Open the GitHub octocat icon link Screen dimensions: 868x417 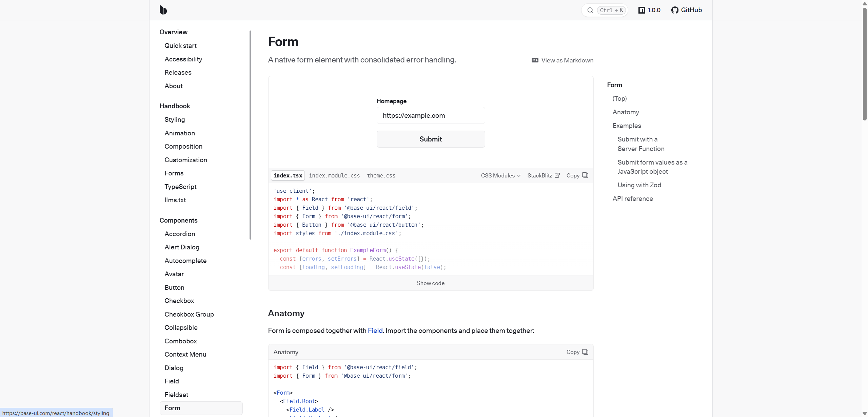(x=675, y=10)
